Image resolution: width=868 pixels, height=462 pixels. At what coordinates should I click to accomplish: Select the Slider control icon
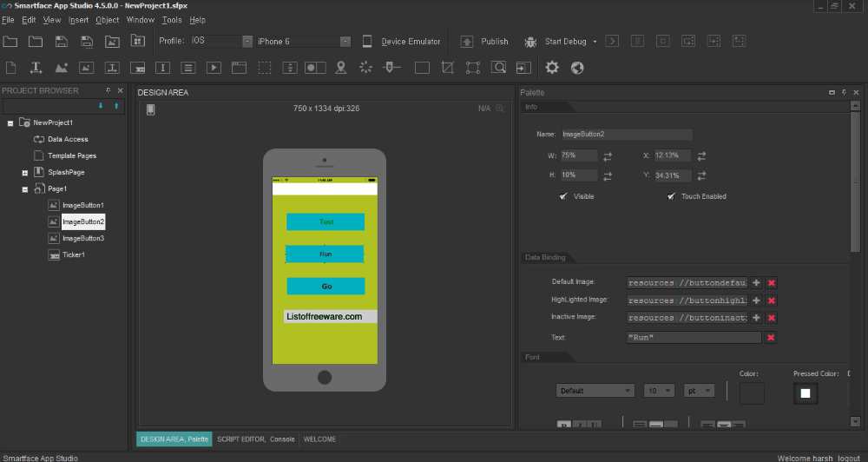[391, 68]
